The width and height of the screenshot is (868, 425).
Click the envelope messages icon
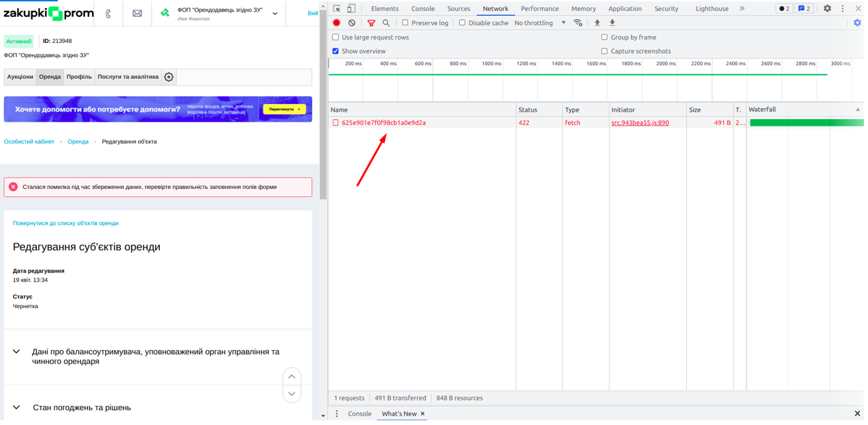pyautogui.click(x=137, y=14)
